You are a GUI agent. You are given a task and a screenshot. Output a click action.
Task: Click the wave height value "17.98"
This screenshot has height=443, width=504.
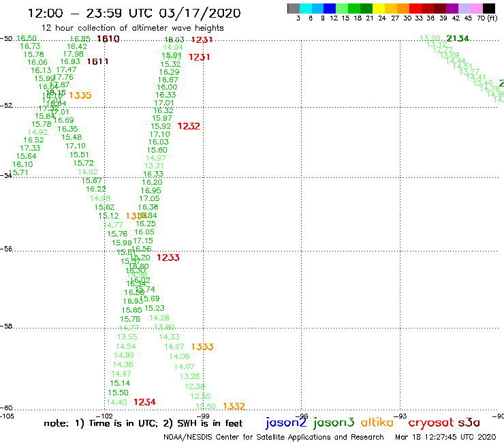(x=74, y=54)
